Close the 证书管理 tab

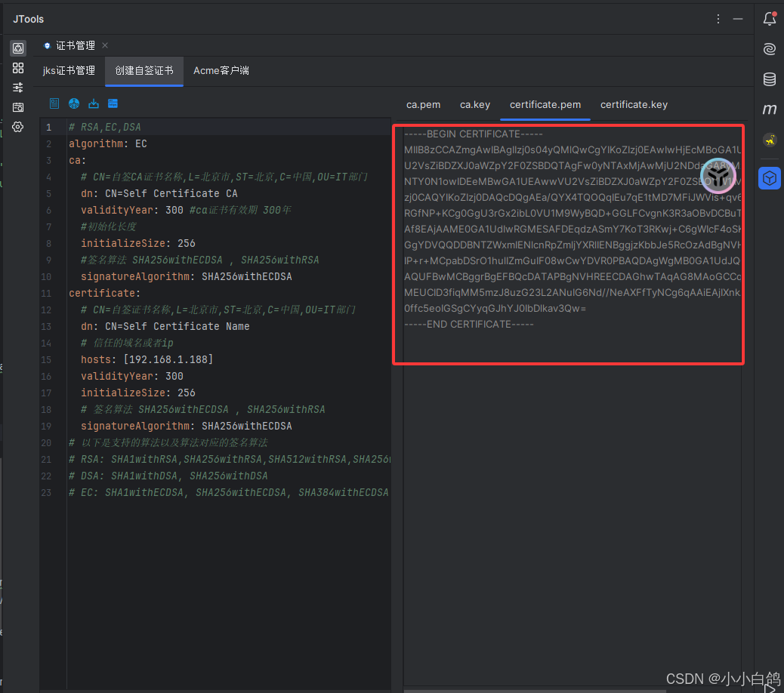coord(105,45)
